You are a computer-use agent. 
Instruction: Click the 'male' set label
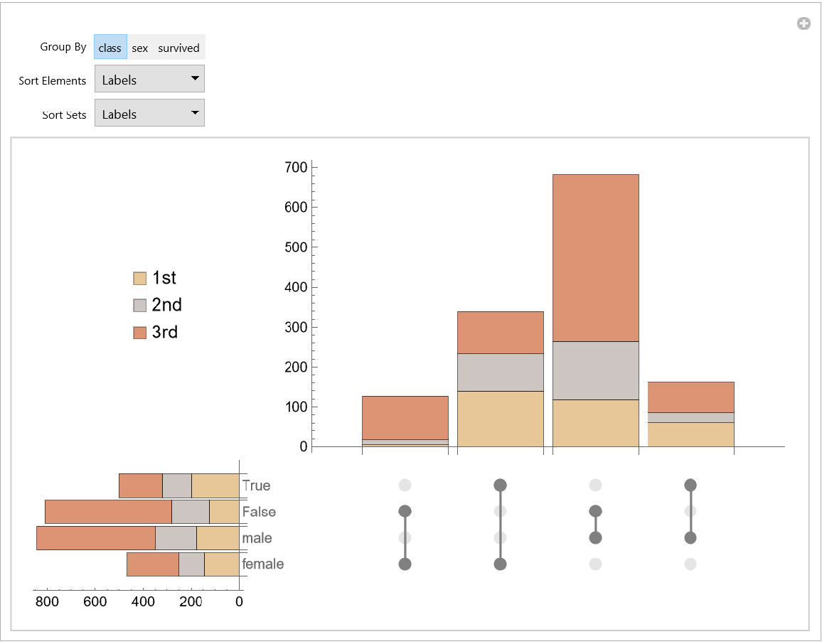coord(257,538)
